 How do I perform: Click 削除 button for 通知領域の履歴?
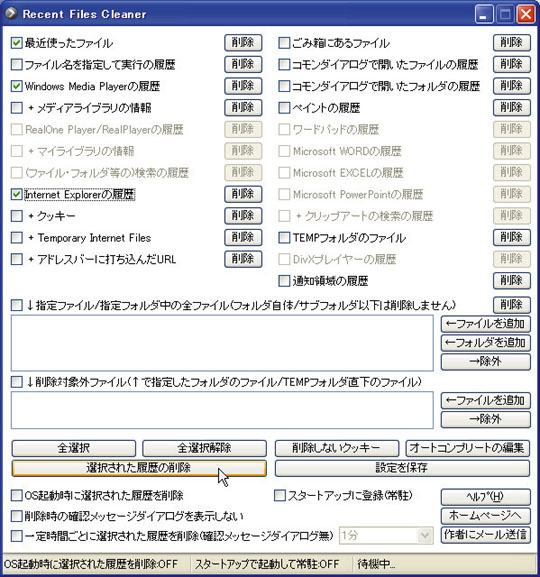click(x=512, y=281)
